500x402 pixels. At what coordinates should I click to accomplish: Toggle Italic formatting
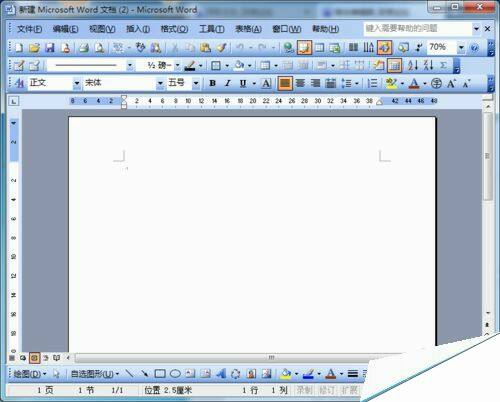[228, 83]
